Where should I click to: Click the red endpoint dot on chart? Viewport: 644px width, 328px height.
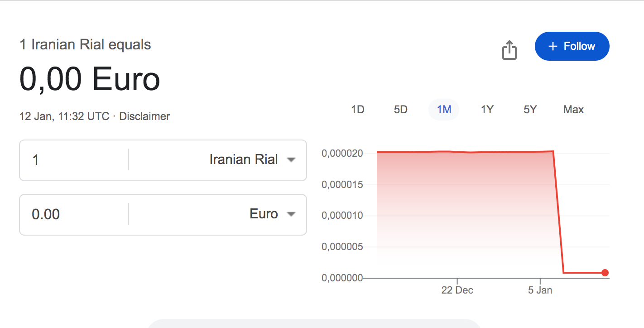[x=605, y=273]
